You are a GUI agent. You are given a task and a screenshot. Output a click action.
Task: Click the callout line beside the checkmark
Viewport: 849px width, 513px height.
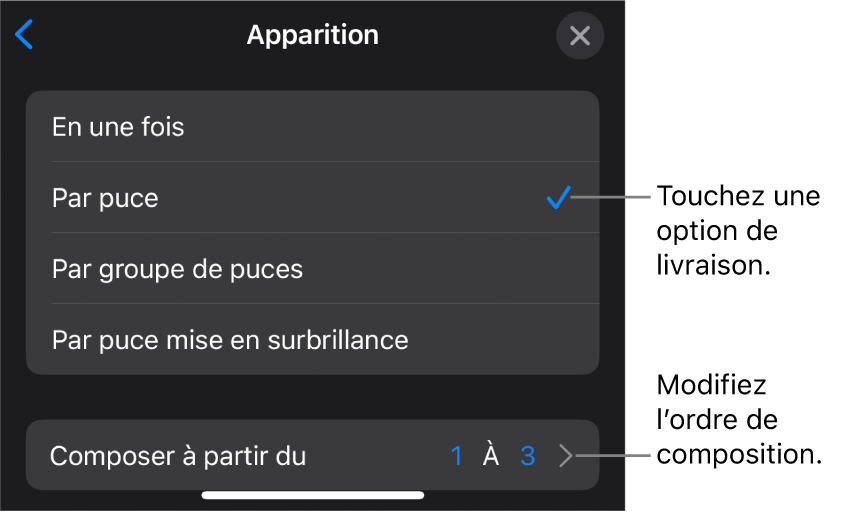tap(612, 197)
